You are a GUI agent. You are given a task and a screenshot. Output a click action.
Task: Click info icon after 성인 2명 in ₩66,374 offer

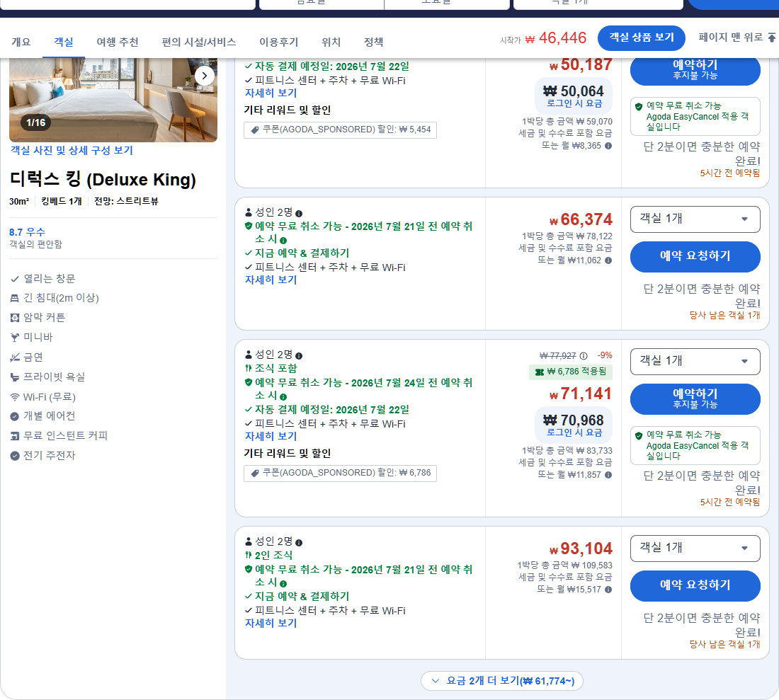coord(299,214)
